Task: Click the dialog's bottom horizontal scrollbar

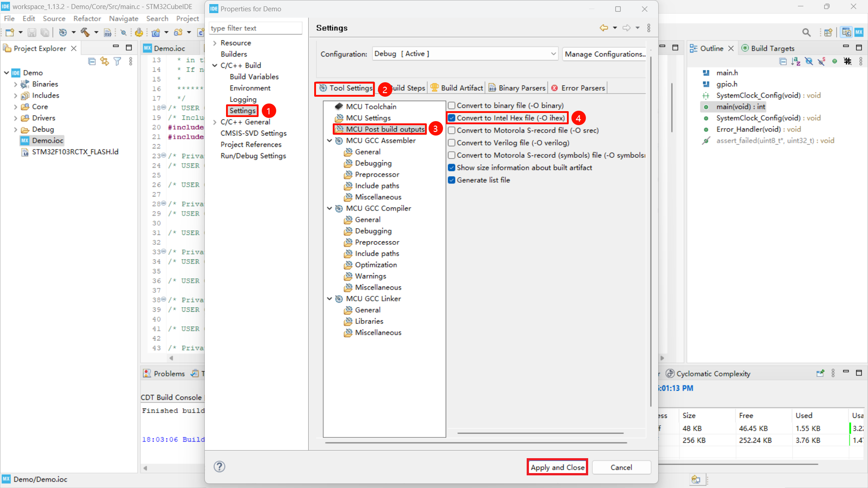Action: 476,443
